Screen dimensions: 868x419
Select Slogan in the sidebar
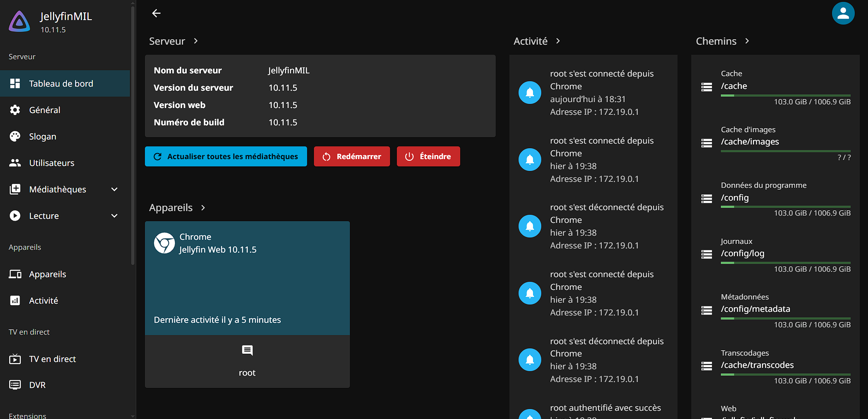(x=42, y=136)
